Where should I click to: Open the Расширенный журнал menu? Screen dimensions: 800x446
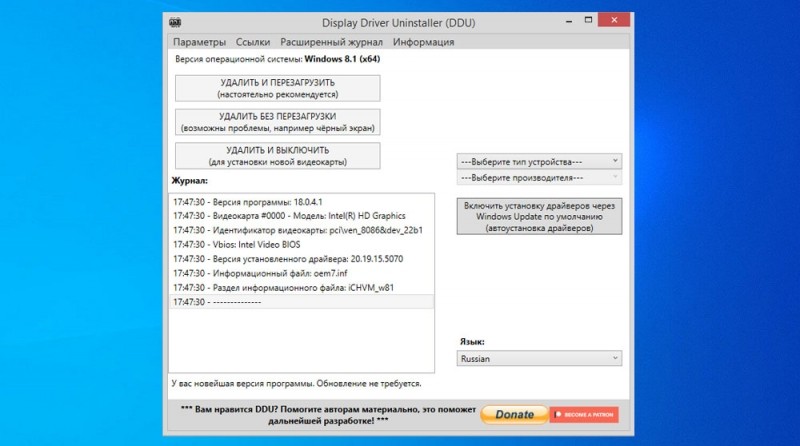pos(331,42)
